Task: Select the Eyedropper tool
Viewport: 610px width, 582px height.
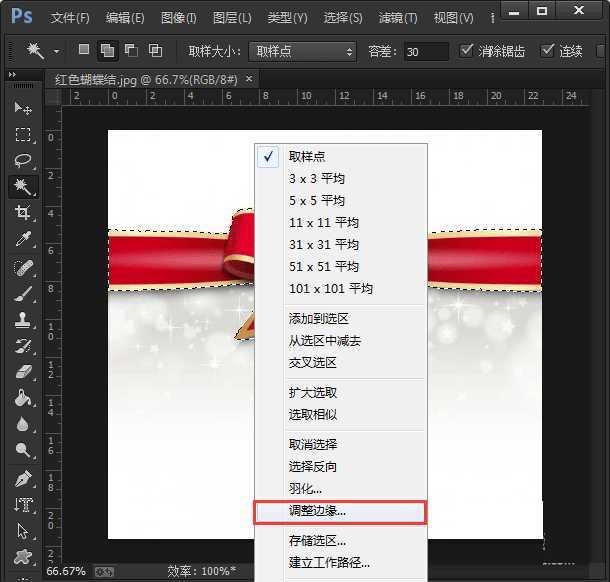Action: point(23,239)
